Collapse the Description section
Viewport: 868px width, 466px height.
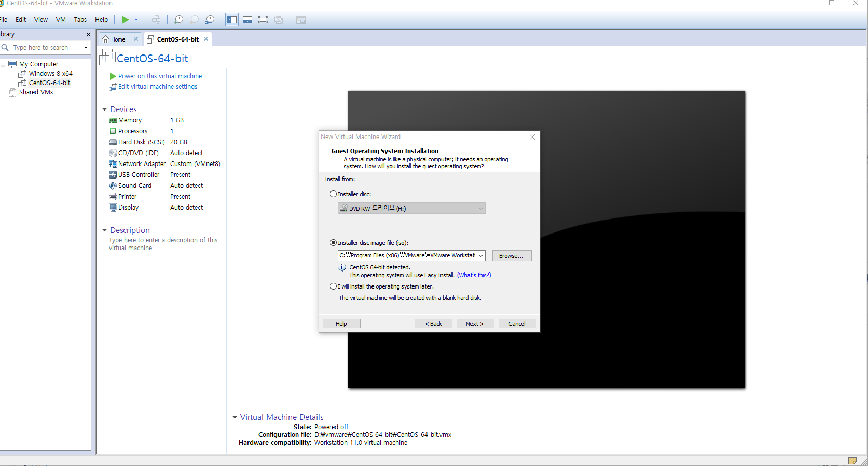[105, 230]
